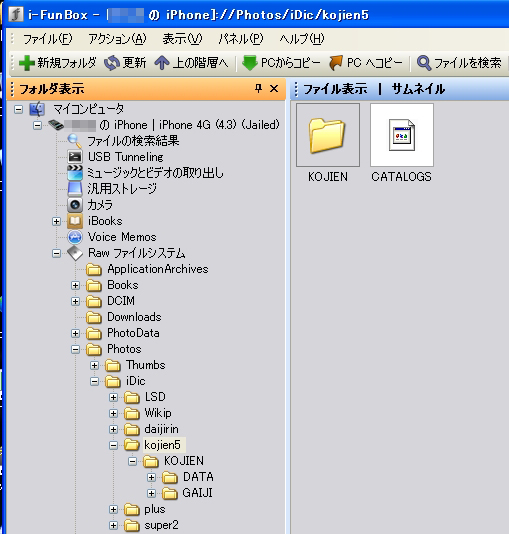Expand the DCIM folder node
This screenshot has width=509, height=534.
click(76, 301)
